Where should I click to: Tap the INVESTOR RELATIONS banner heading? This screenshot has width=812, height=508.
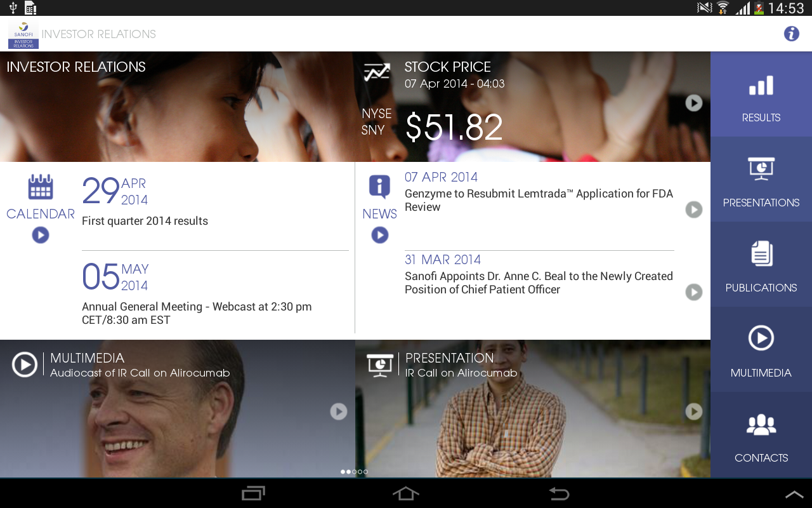tap(76, 67)
